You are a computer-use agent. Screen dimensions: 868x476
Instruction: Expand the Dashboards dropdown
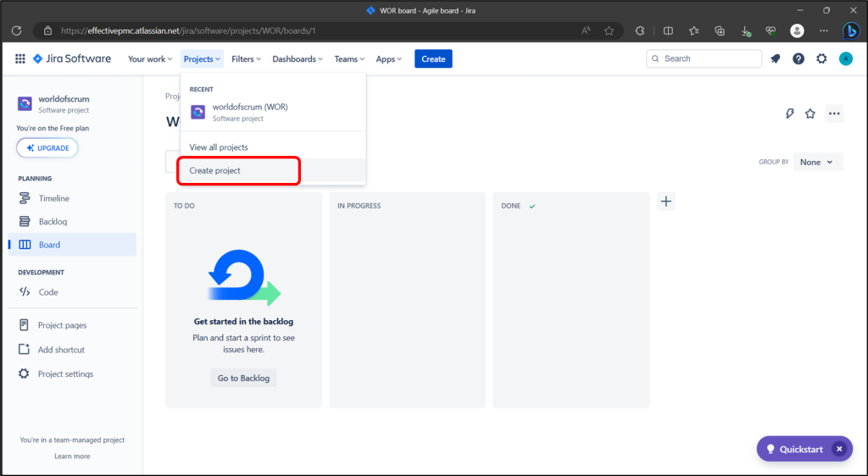[298, 59]
